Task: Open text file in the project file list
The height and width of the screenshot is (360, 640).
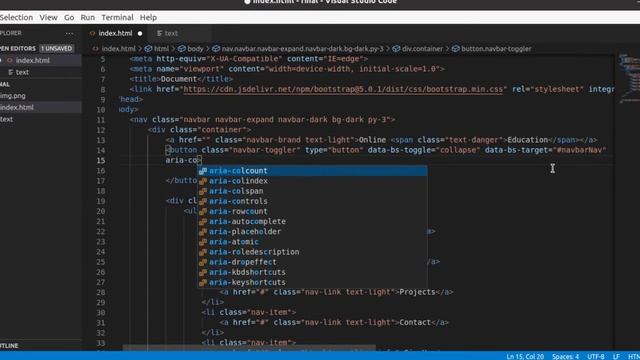Action: point(6,119)
